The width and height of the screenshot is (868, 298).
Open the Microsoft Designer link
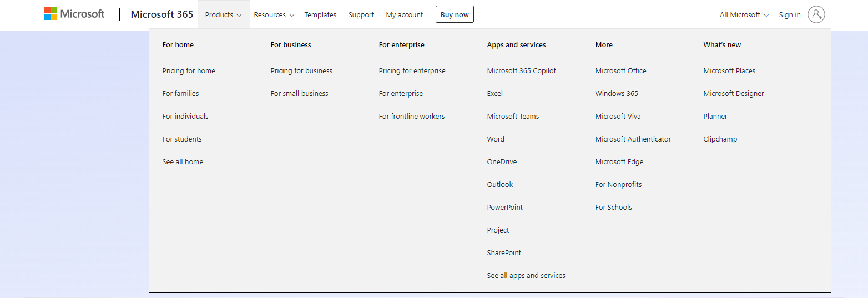coord(734,94)
